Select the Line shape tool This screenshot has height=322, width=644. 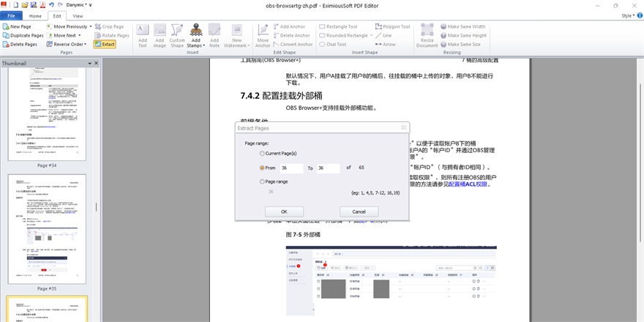pos(383,35)
